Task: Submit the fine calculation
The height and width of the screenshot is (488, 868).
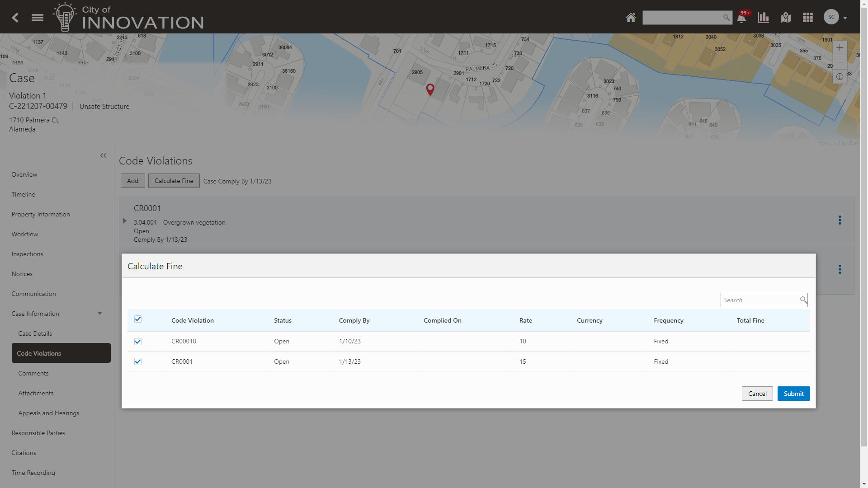Action: [x=793, y=394]
